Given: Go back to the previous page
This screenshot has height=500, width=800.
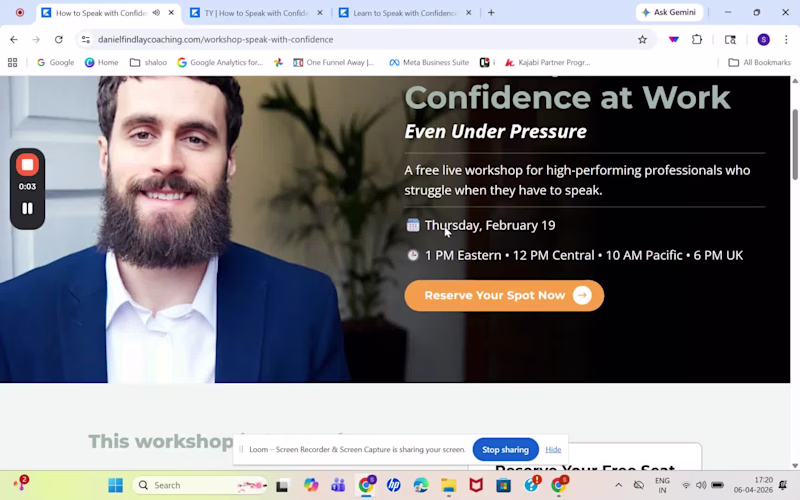Looking at the screenshot, I should [14, 39].
